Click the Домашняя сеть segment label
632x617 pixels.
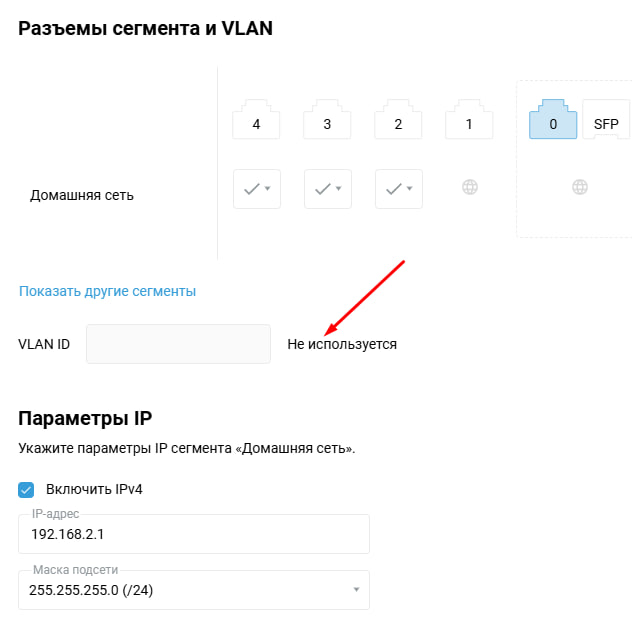pos(82,195)
